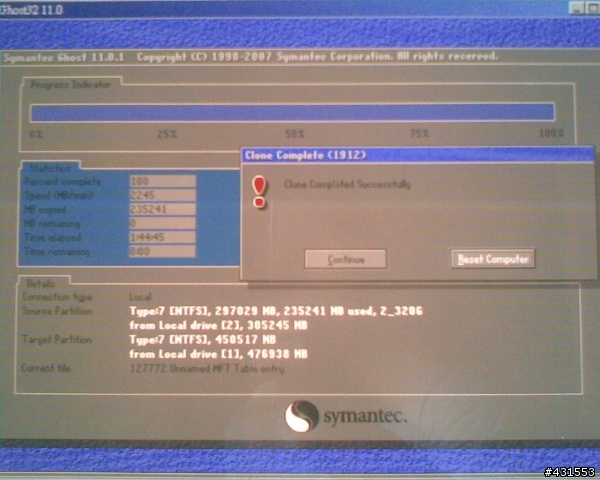Click the Continue button

click(346, 259)
